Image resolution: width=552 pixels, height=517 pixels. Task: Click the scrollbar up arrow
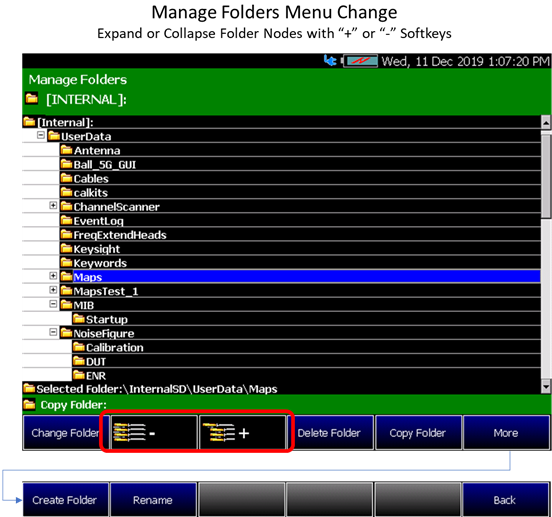[546, 122]
